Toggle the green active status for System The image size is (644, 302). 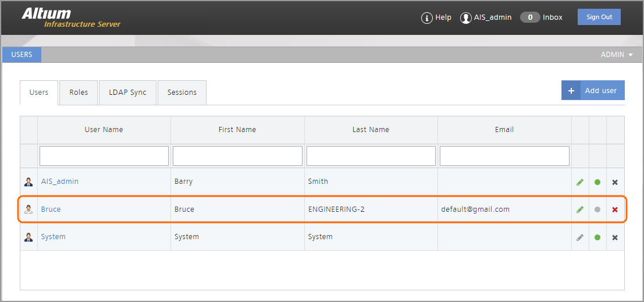[597, 237]
